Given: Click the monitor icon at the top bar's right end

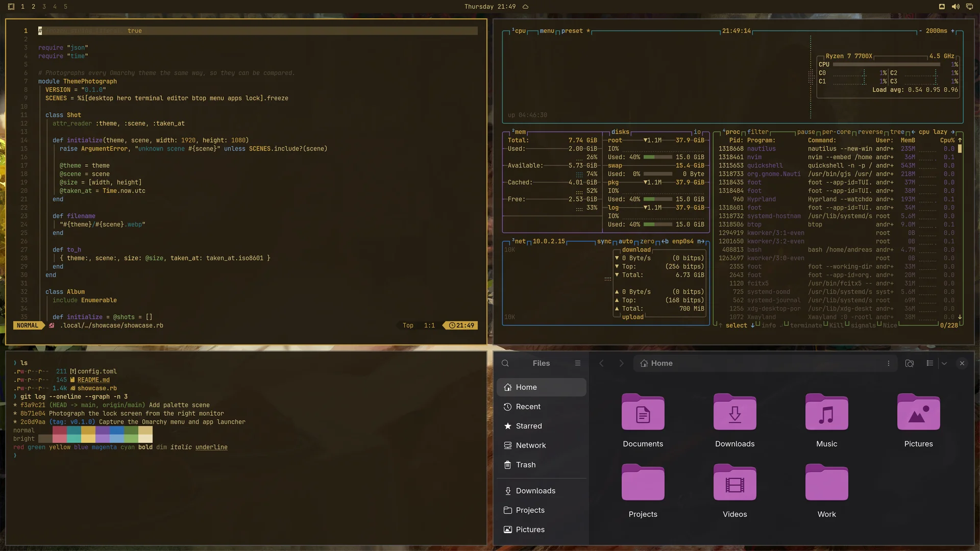Looking at the screenshot, I should (969, 7).
